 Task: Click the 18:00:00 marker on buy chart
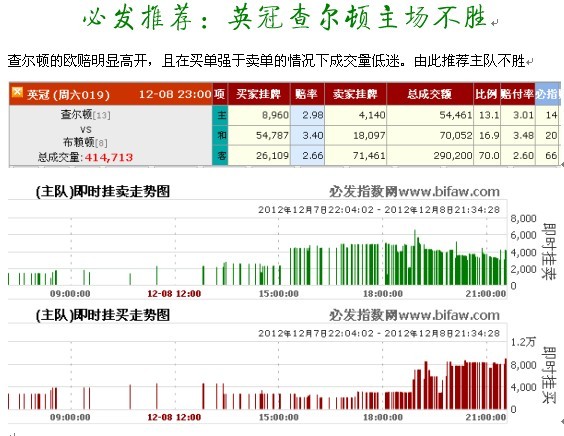tap(383, 417)
